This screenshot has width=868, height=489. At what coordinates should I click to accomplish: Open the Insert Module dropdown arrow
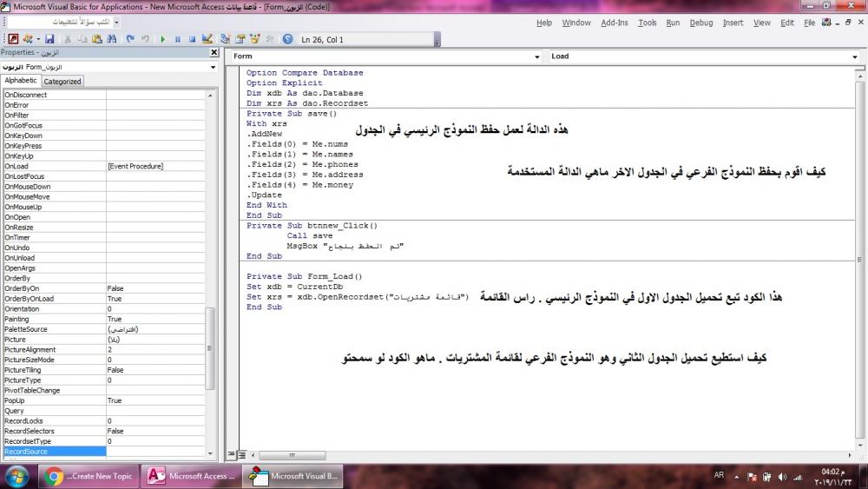(37, 39)
